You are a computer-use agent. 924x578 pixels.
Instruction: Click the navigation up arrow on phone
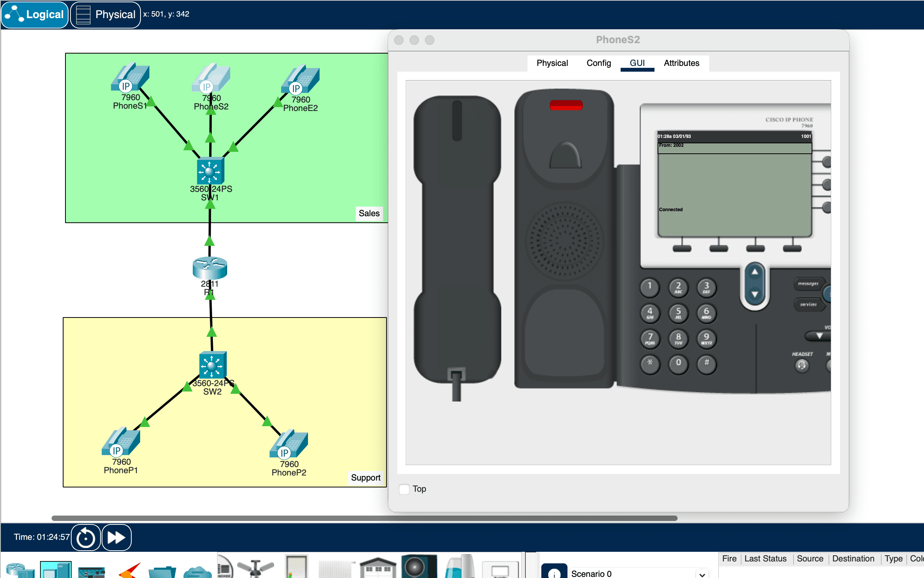click(x=755, y=272)
